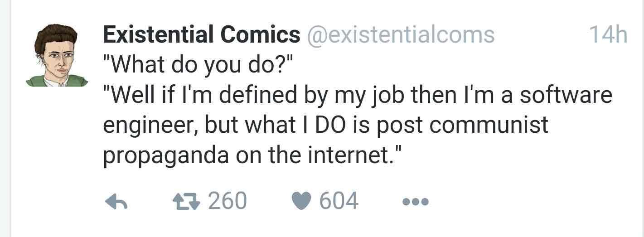This screenshot has width=644, height=237.
Task: Open the three-dot more options menu
Action: tap(415, 202)
